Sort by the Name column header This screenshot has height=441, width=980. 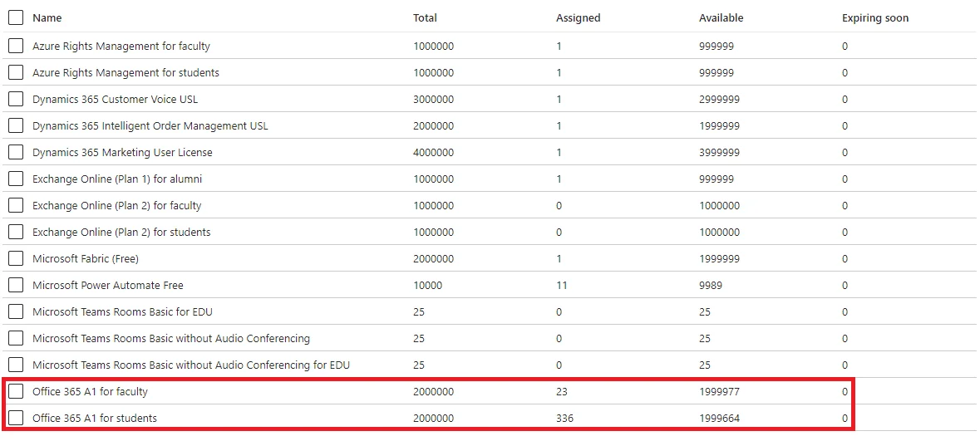(x=47, y=18)
